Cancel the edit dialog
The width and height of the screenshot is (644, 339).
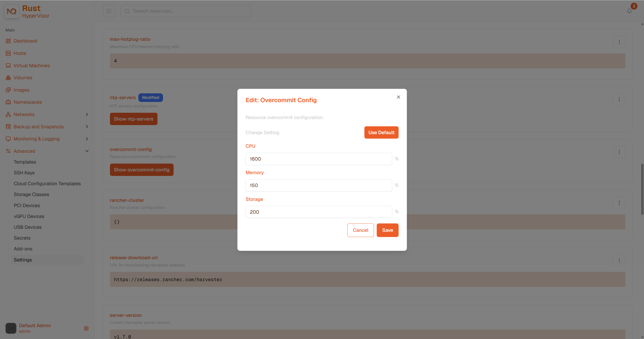360,230
